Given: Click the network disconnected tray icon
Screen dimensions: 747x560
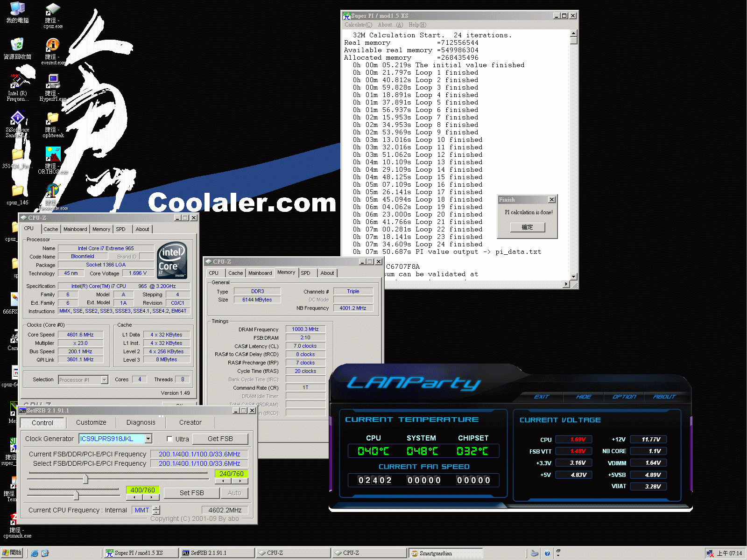Looking at the screenshot, I should pyautogui.click(x=710, y=553).
